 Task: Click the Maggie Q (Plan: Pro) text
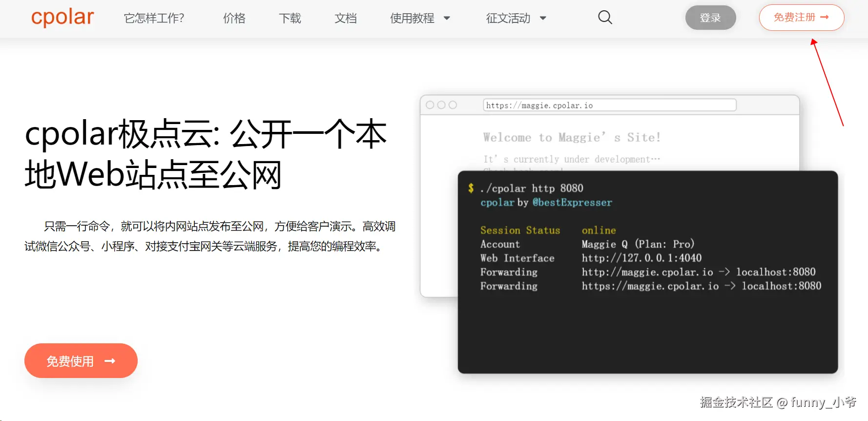tap(638, 244)
